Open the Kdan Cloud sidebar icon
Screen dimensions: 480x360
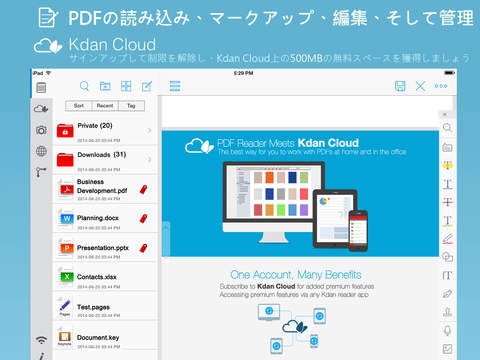point(41,109)
